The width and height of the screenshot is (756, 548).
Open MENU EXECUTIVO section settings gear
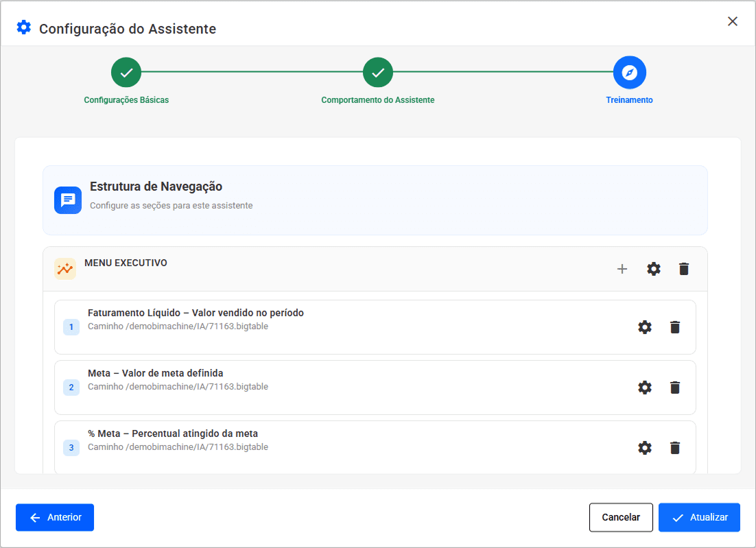point(654,269)
